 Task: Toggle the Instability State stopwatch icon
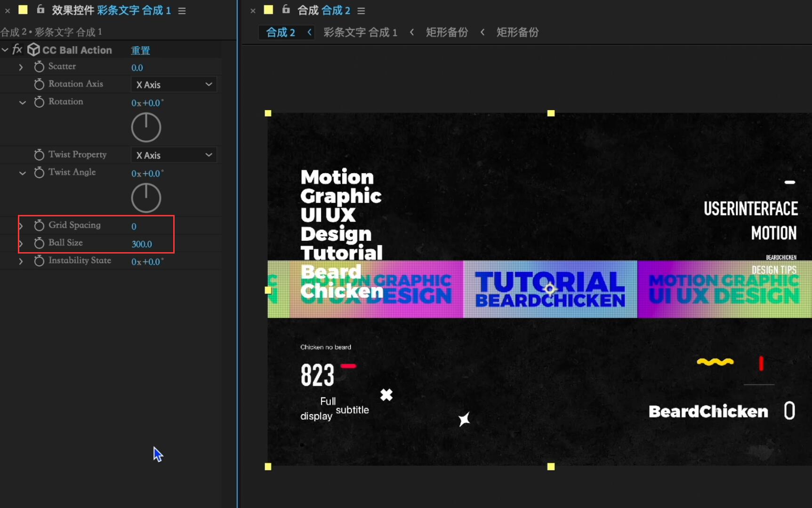[39, 261]
